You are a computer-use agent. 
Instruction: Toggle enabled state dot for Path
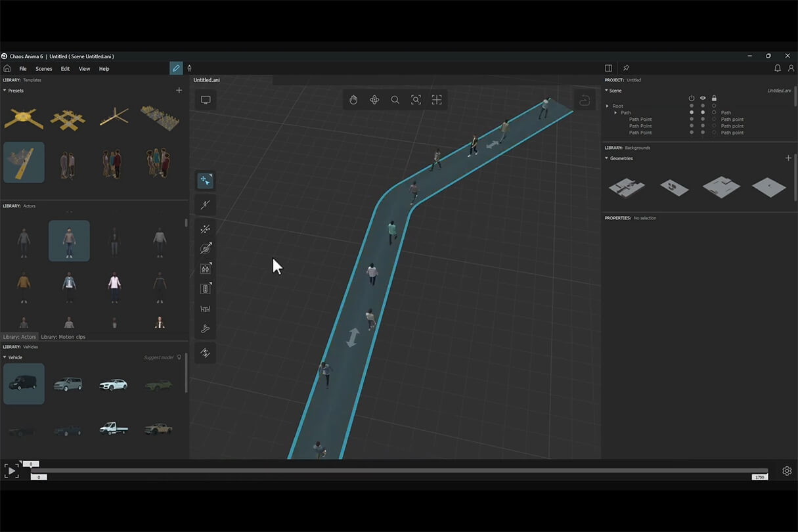691,113
